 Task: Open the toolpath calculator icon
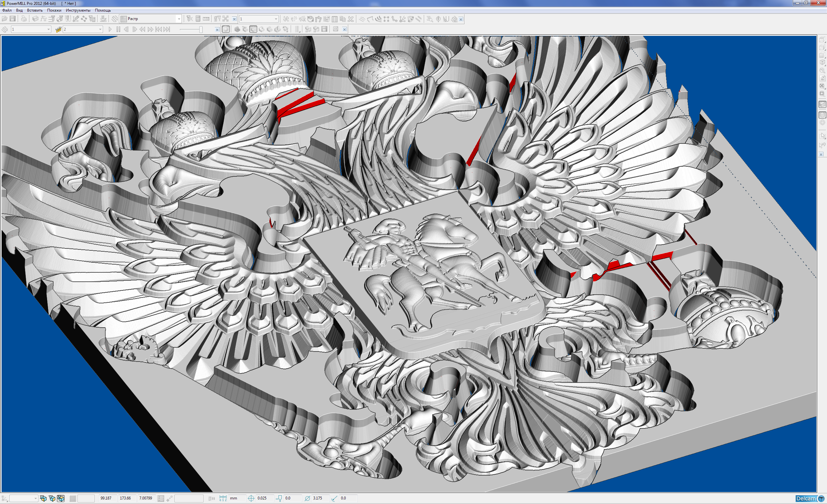pos(198,19)
